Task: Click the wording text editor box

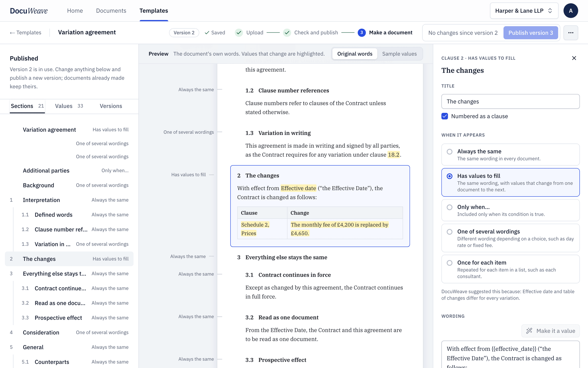Action: tap(510, 355)
